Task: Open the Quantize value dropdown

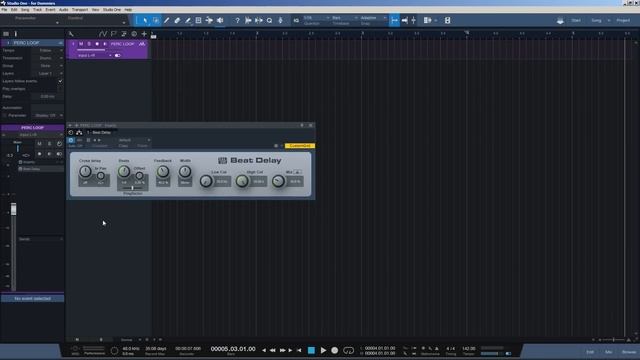Action: click(x=316, y=18)
